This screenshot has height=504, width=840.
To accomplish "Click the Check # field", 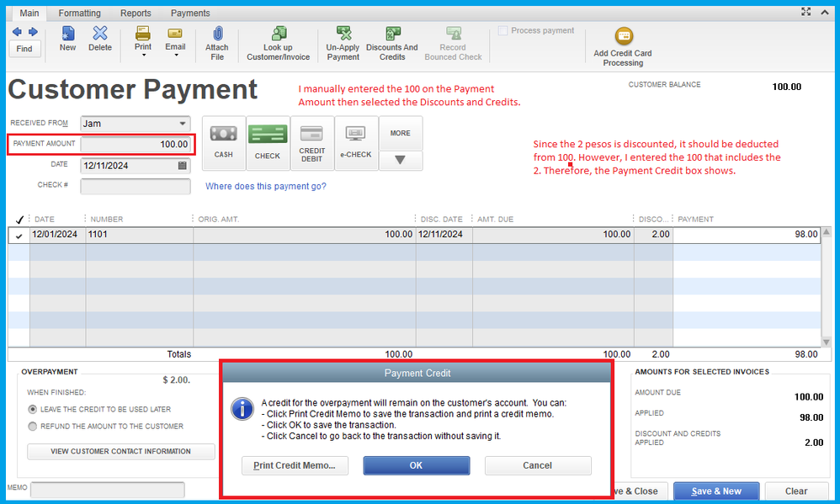I will 136,186.
